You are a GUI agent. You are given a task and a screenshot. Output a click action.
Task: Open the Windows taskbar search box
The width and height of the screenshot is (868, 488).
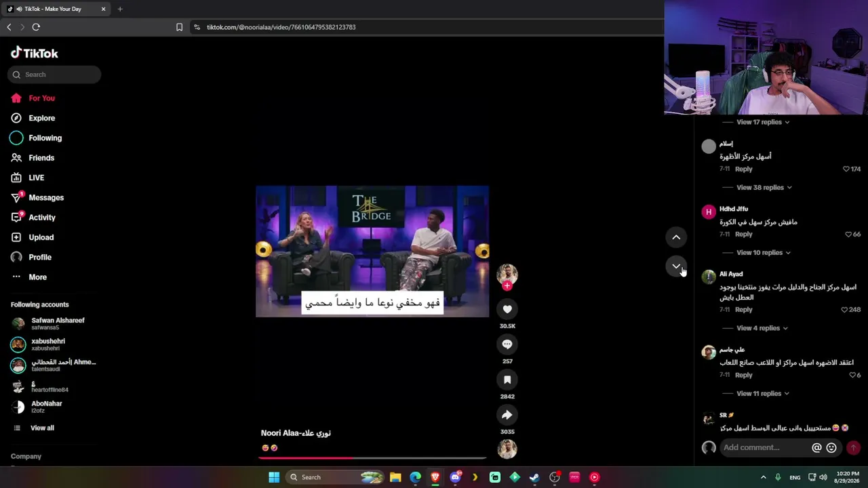coord(334,477)
